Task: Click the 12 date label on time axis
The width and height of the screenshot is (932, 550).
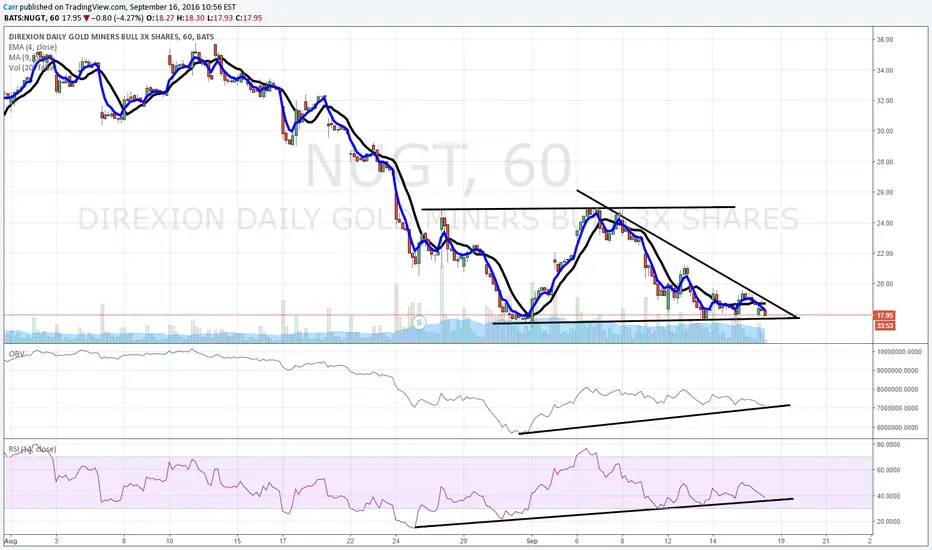Action: pyautogui.click(x=668, y=541)
